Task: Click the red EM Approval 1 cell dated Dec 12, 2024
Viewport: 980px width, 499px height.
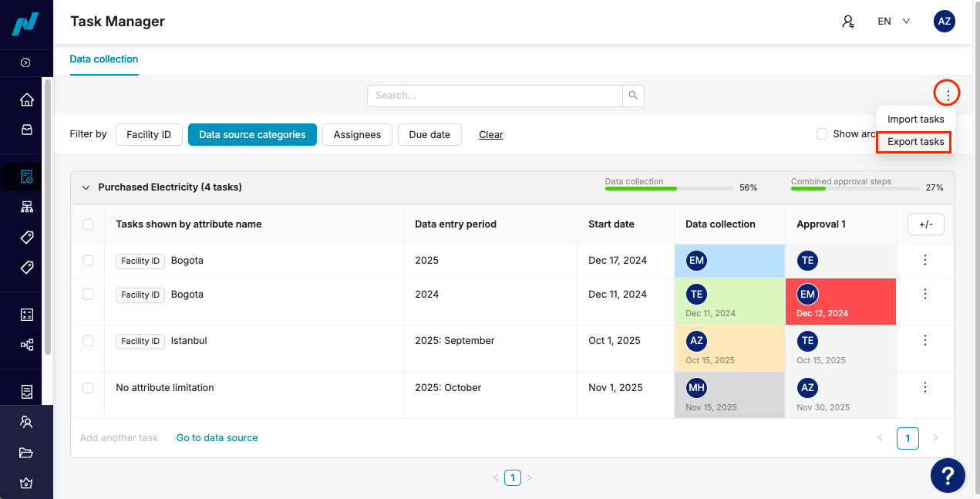Action: 840,302
